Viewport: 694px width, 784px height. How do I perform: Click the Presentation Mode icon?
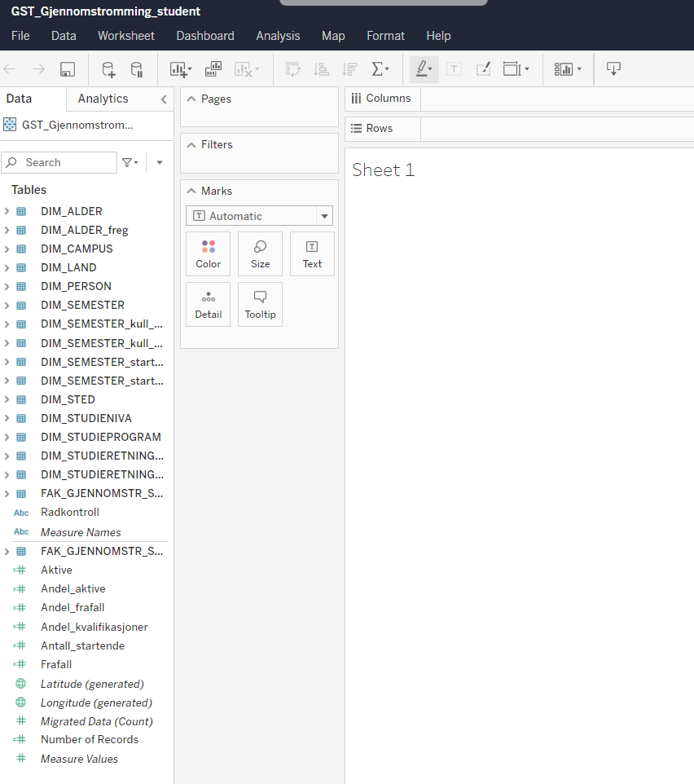(614, 69)
